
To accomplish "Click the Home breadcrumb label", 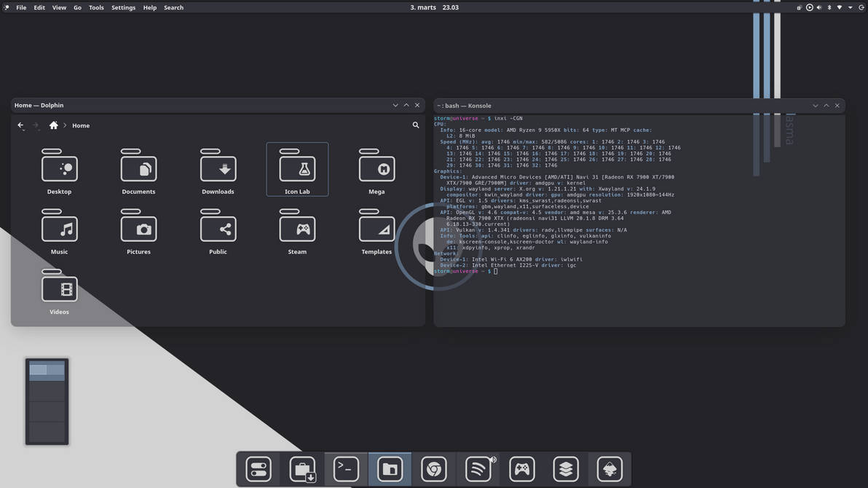I will tap(81, 126).
